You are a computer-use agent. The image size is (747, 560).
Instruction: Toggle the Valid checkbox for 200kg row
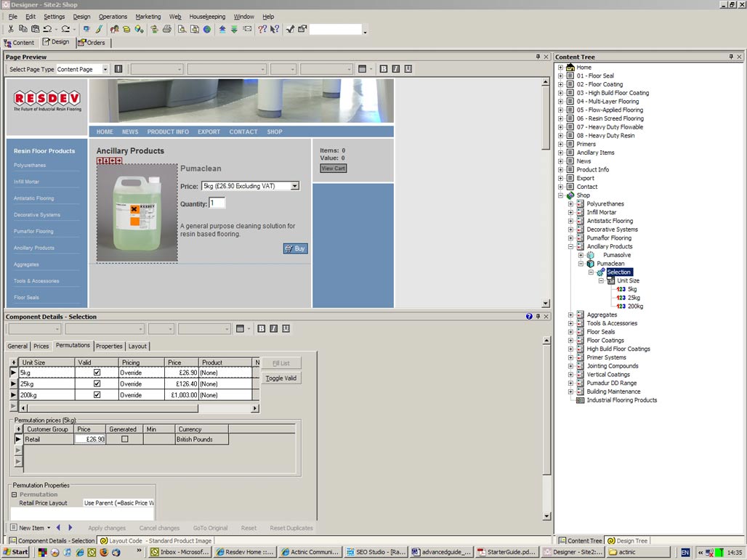[97, 395]
